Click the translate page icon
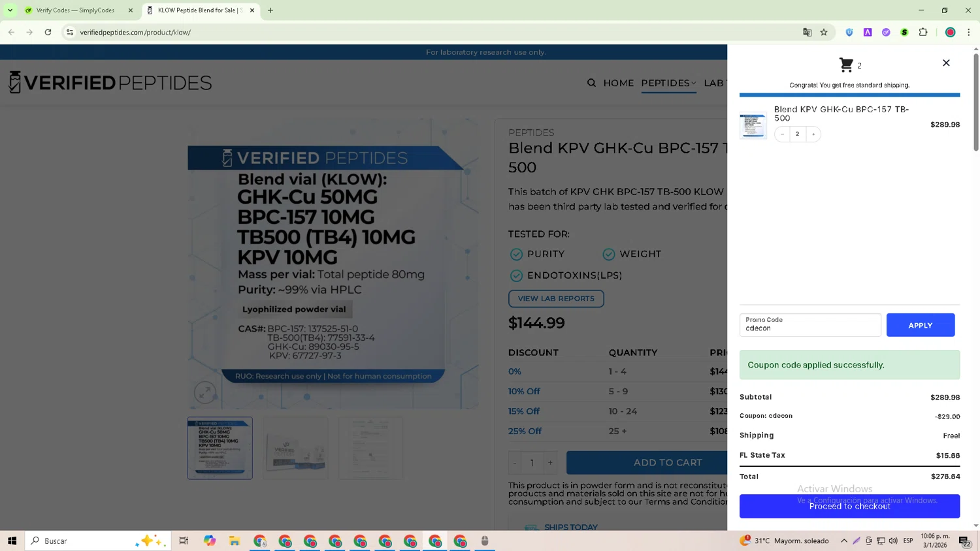The width and height of the screenshot is (980, 551). pyautogui.click(x=807, y=32)
